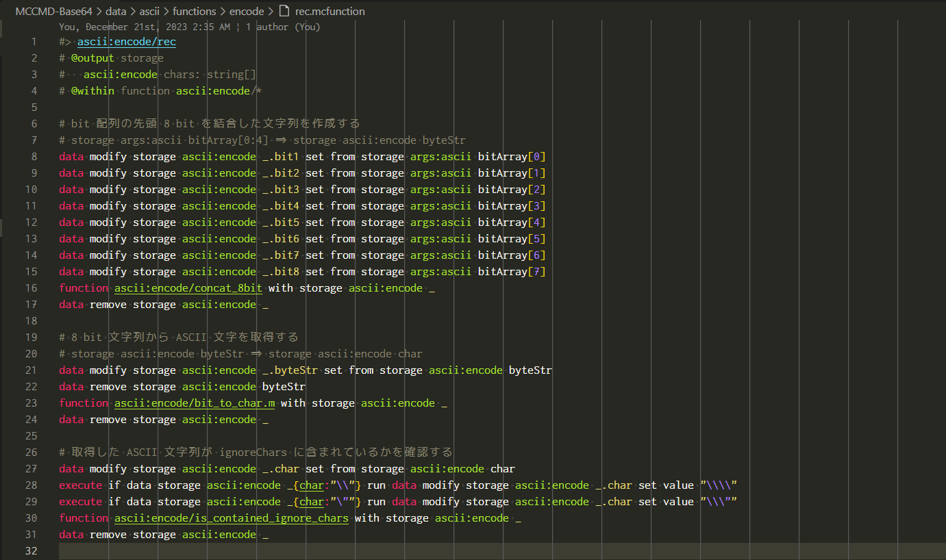946x560 pixels.
Task: Open the functions breadcrumb folder
Action: pos(194,11)
